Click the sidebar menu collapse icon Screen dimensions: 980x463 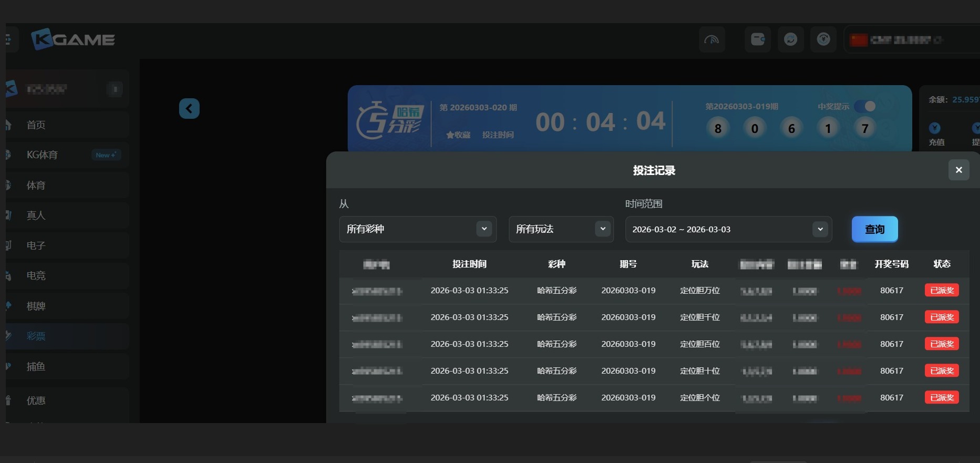click(8, 39)
